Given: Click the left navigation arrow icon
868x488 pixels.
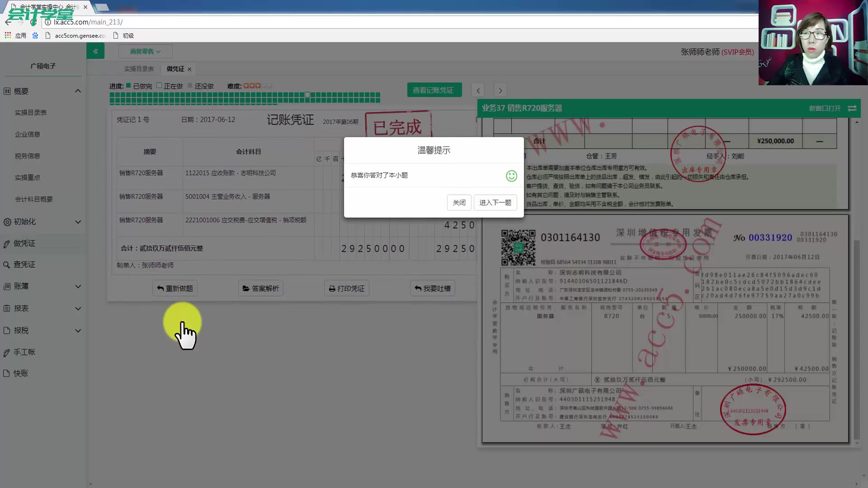Looking at the screenshot, I should 478,90.
